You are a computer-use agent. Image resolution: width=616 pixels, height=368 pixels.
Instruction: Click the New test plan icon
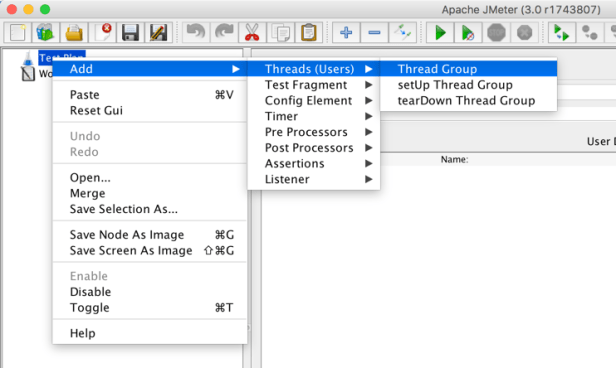18,33
